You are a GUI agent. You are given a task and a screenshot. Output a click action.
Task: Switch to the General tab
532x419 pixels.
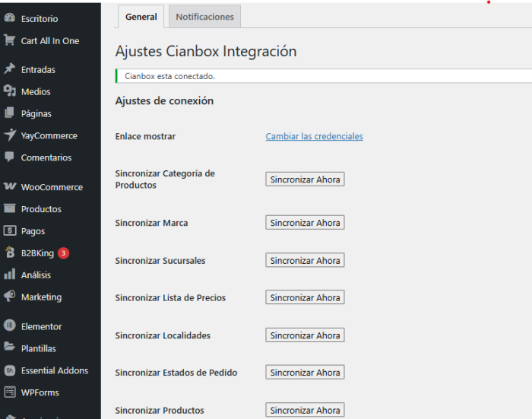(141, 17)
